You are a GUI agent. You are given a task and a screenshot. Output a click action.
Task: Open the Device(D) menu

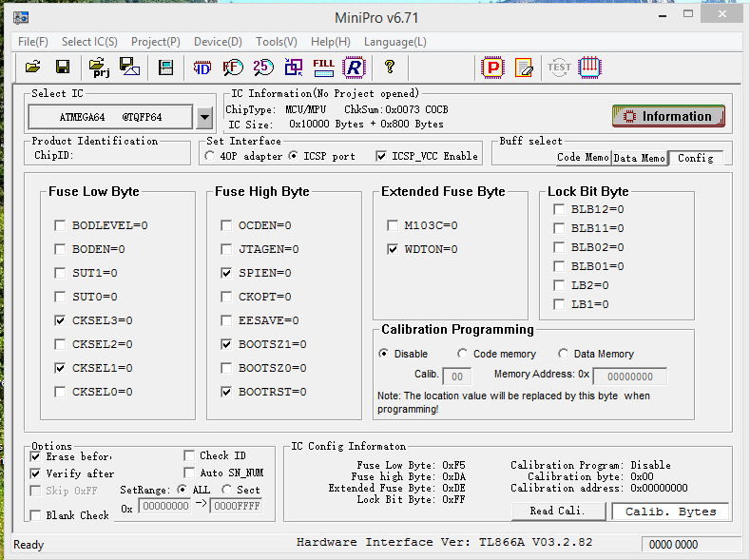(218, 42)
